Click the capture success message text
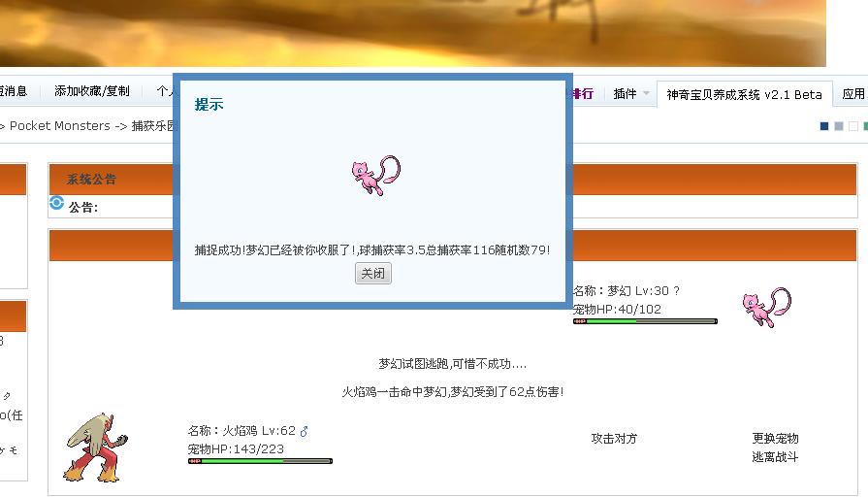This screenshot has height=497, width=868. pyautogui.click(x=372, y=249)
